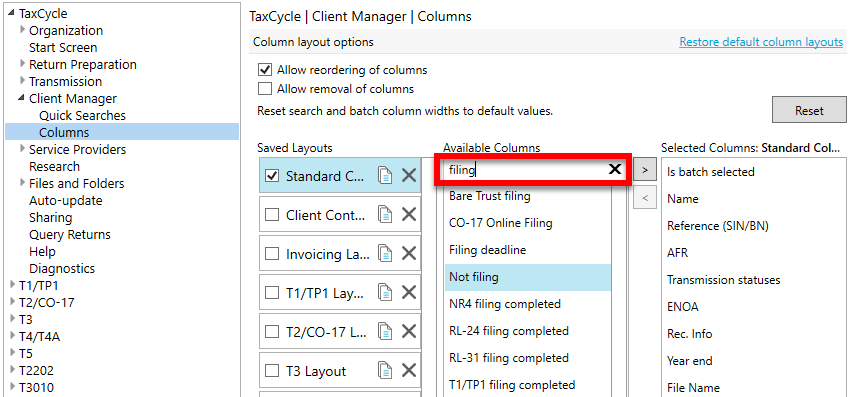The image size is (851, 397).
Task: Select Is batch selected column
Action: (x=754, y=172)
